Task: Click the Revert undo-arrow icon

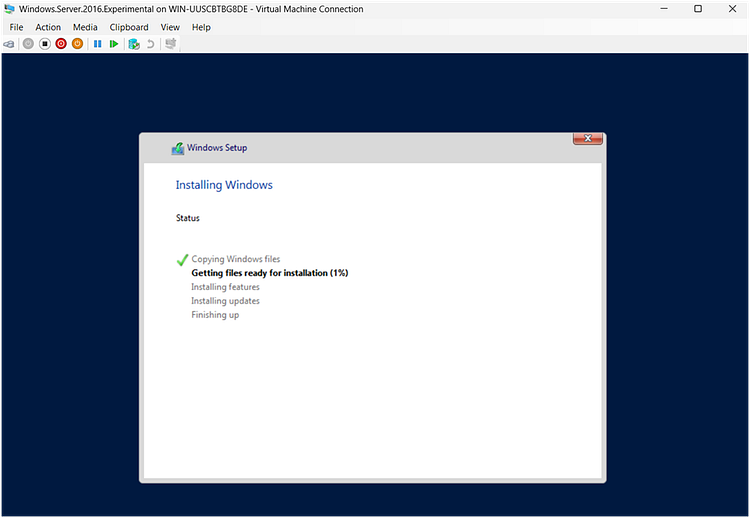Action: point(150,44)
